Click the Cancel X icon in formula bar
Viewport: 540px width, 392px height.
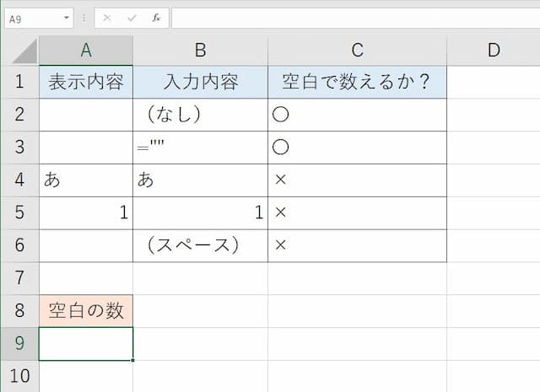coord(107,18)
